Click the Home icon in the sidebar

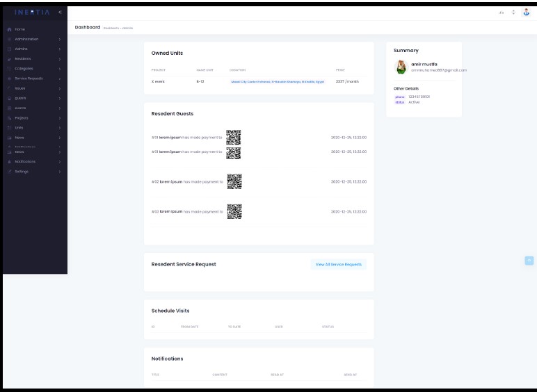tap(9, 29)
